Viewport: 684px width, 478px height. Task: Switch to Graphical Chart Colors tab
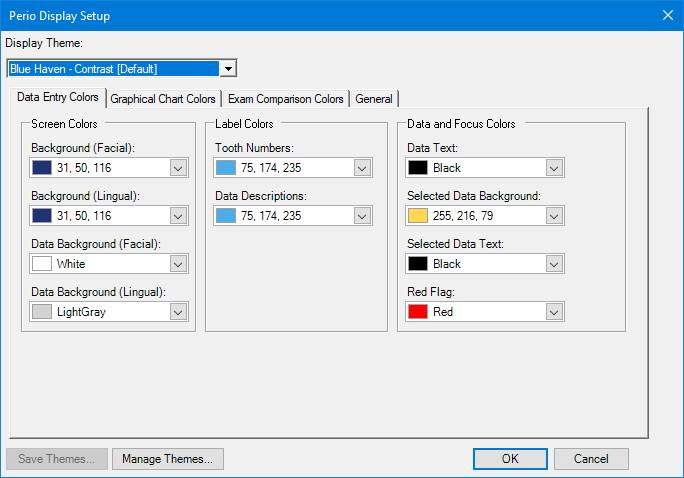pyautogui.click(x=163, y=99)
